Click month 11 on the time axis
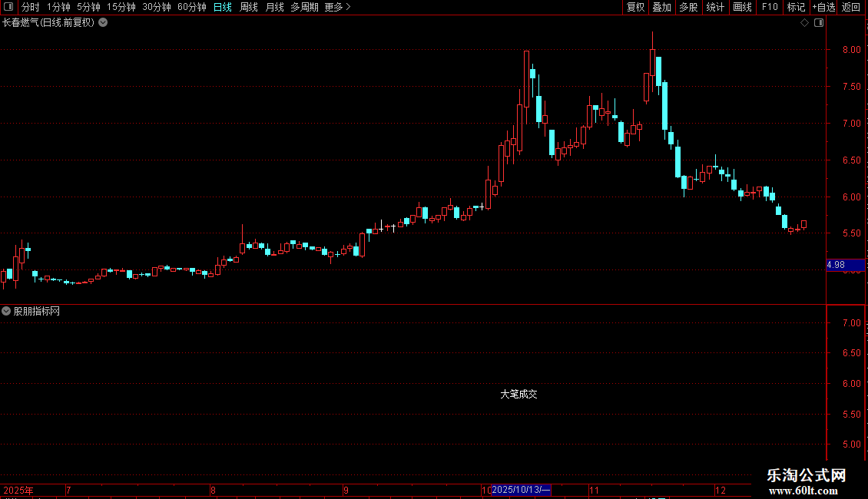The height and width of the screenshot is (499, 868). click(594, 490)
